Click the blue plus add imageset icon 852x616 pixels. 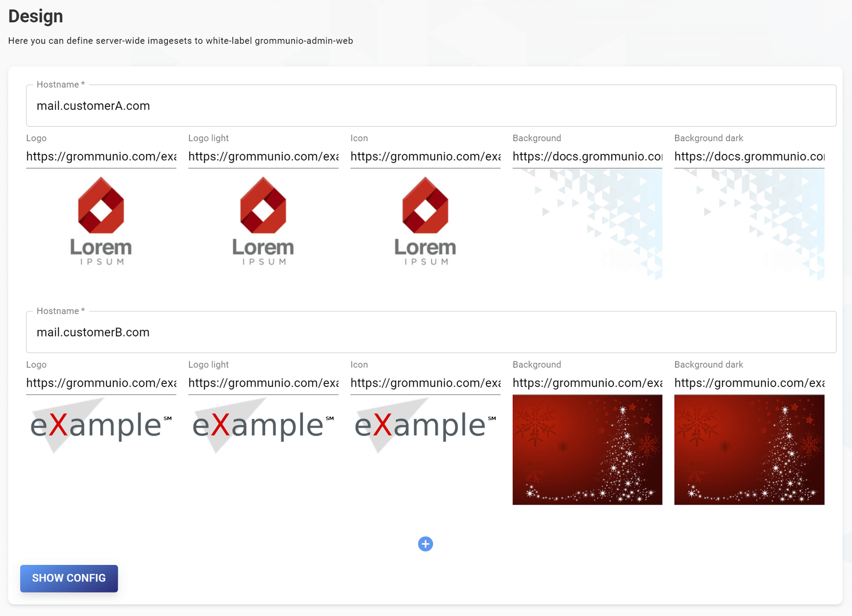pos(425,544)
